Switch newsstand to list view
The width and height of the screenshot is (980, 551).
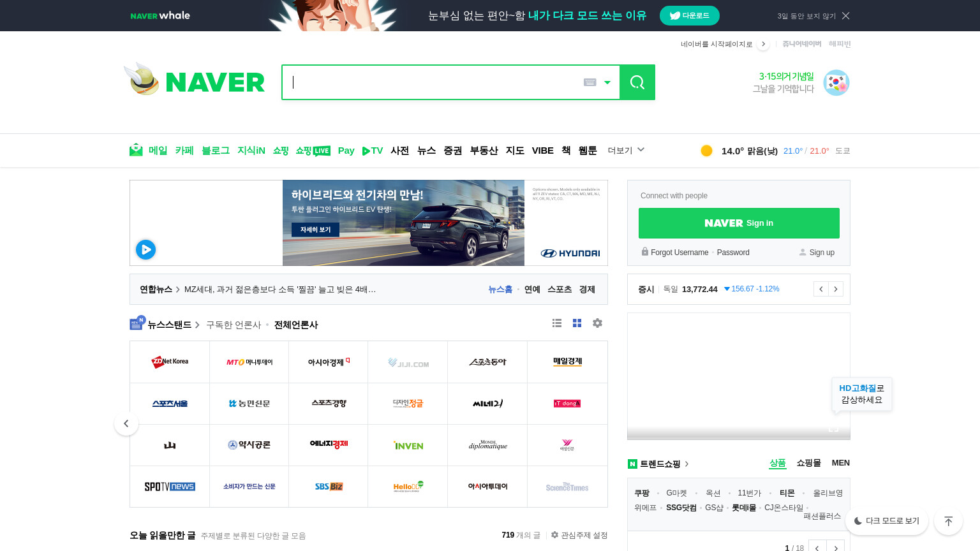(x=557, y=323)
